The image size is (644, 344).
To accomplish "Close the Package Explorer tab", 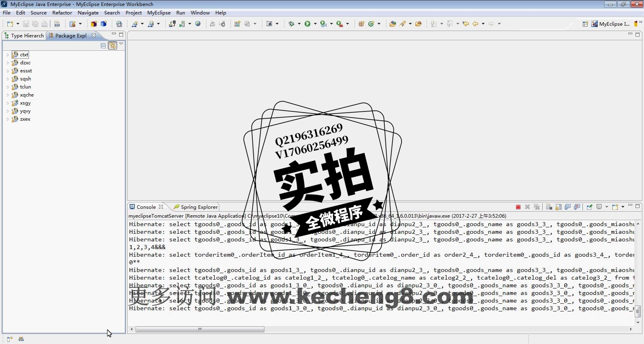I will pyautogui.click(x=94, y=35).
